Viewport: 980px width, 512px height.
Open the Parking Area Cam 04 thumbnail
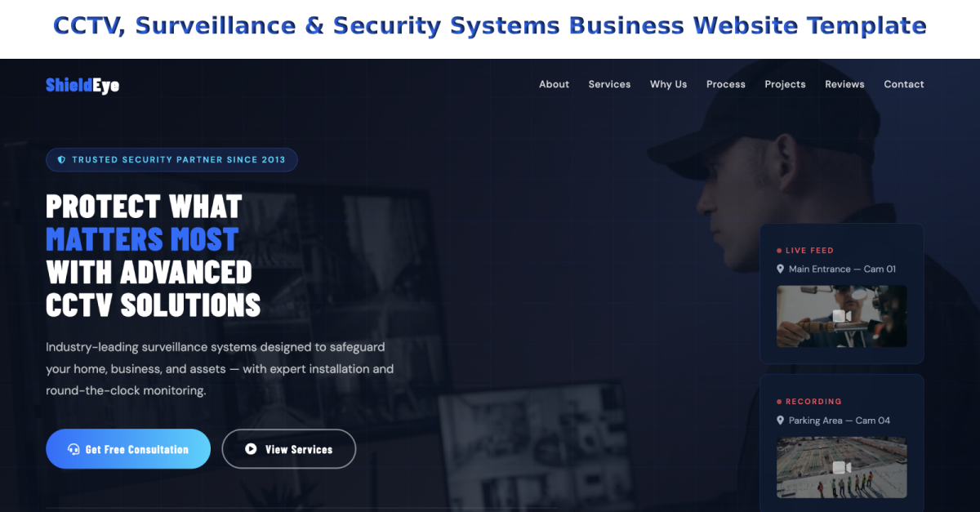click(842, 467)
